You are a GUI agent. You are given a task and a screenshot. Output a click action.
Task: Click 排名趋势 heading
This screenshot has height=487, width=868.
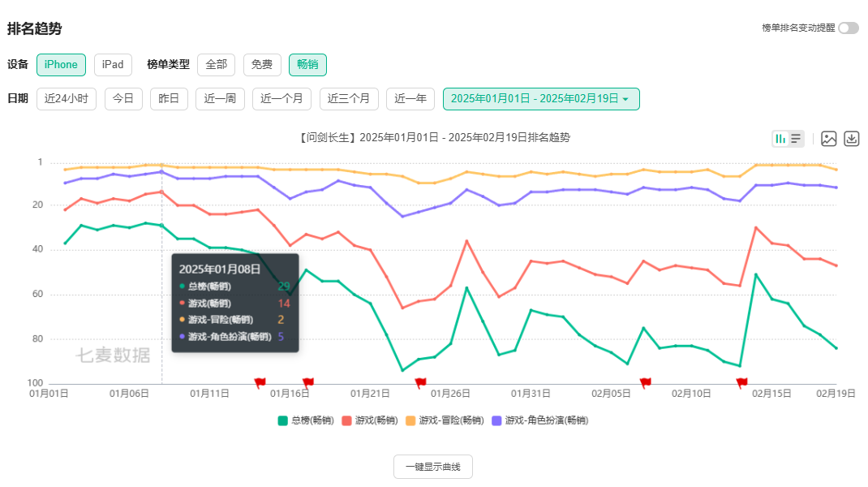pos(34,28)
